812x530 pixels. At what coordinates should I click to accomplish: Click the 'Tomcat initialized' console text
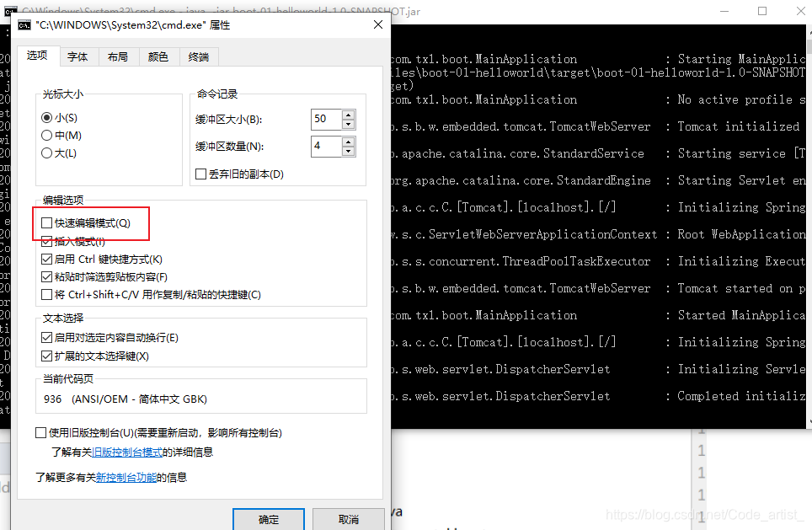(739, 127)
